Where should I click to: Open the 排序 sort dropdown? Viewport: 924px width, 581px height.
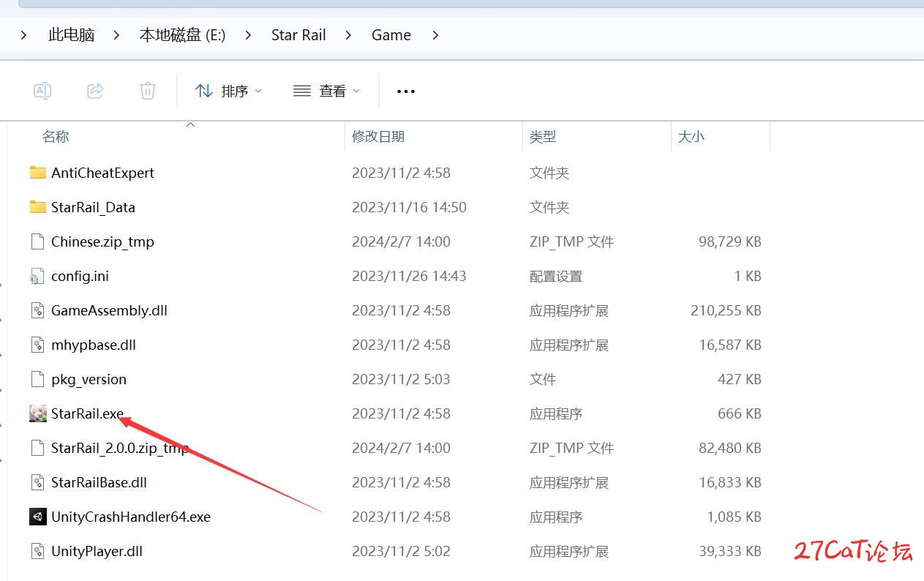pos(228,91)
